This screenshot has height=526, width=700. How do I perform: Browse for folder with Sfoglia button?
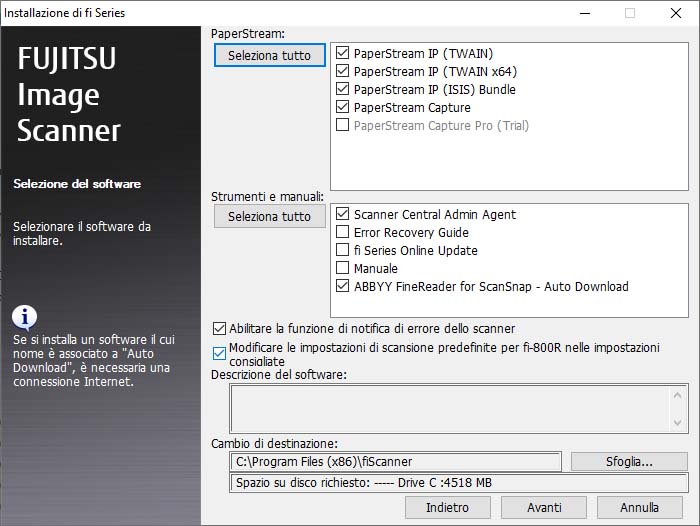(629, 461)
